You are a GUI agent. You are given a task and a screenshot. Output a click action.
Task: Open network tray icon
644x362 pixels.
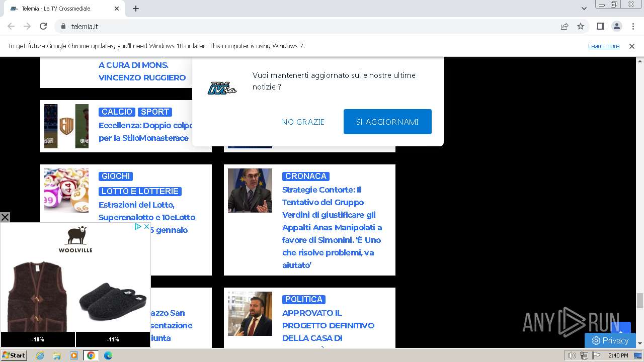tap(584, 355)
